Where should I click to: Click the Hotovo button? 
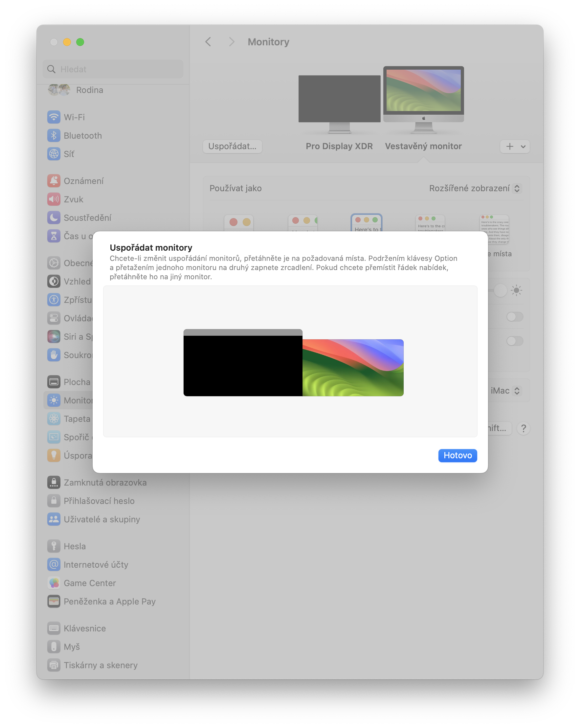(457, 456)
